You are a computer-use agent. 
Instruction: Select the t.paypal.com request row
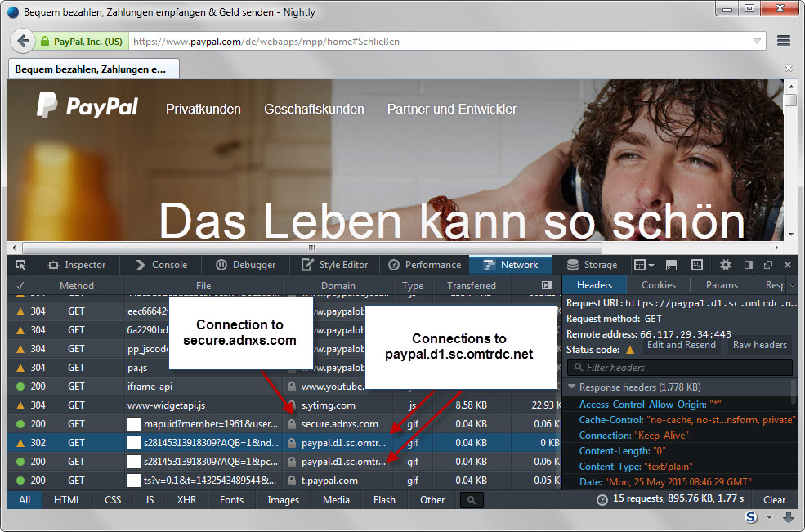(x=284, y=481)
